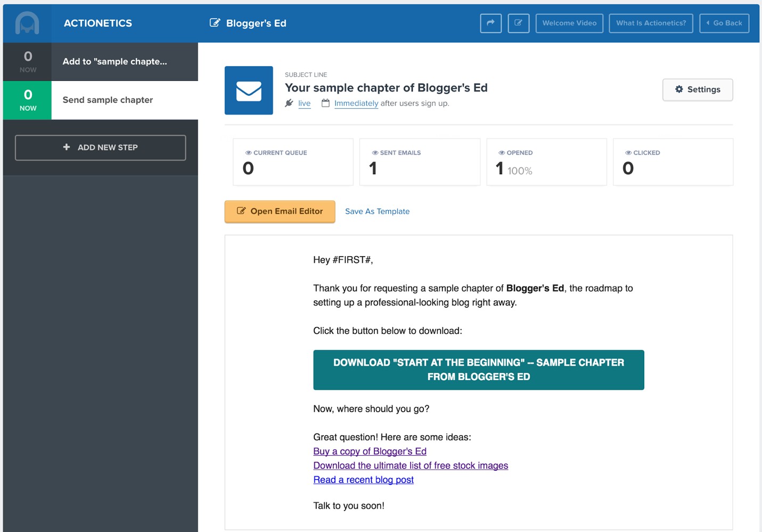The width and height of the screenshot is (762, 532).
Task: Click the gray 0 NOW counter
Action: pyautogui.click(x=28, y=62)
